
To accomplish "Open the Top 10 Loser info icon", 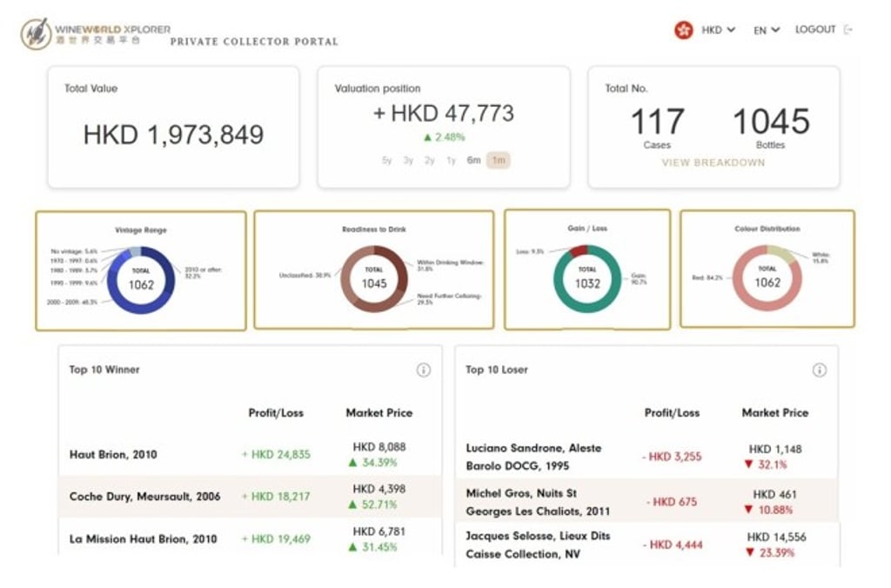I will [819, 370].
